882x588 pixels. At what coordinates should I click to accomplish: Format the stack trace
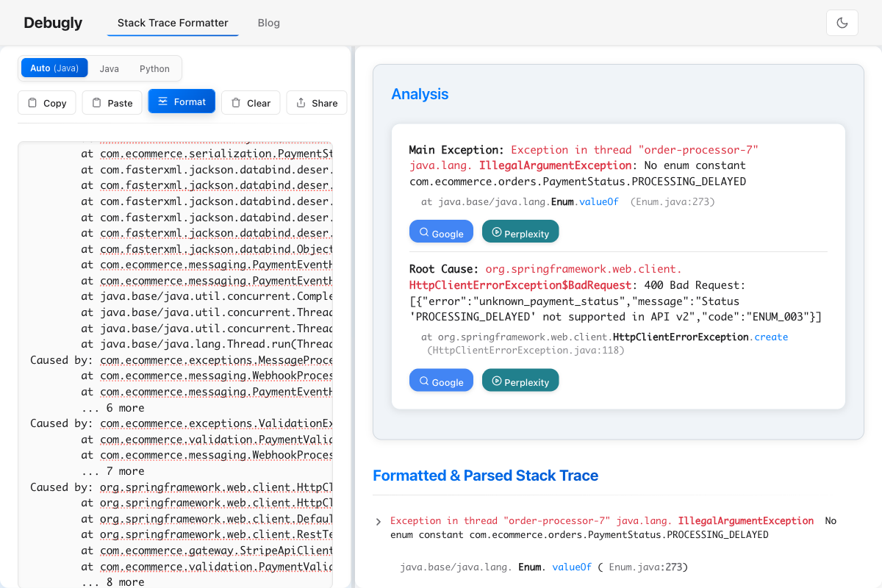182,101
